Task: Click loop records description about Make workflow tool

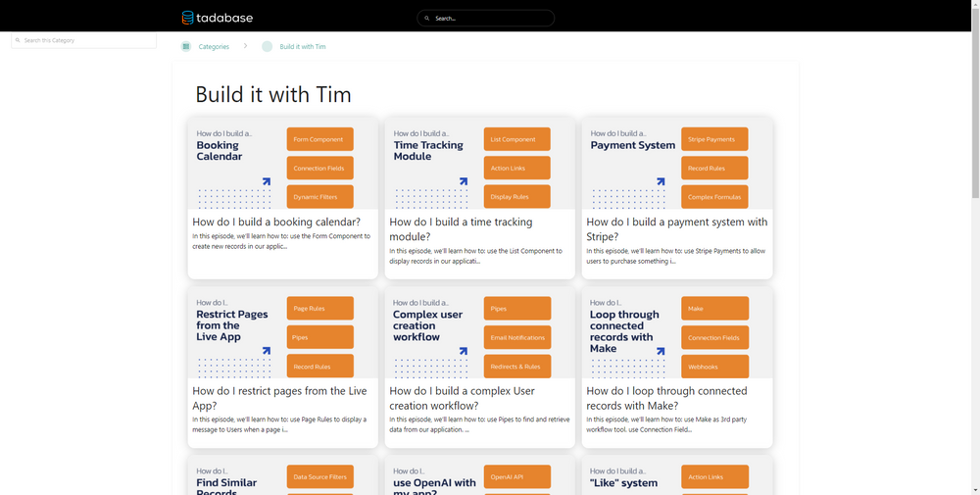Action: (x=666, y=424)
